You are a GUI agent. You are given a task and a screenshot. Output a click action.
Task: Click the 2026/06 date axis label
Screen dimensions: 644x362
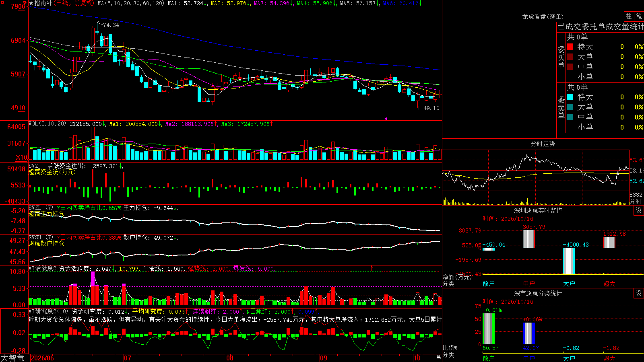(x=42, y=358)
